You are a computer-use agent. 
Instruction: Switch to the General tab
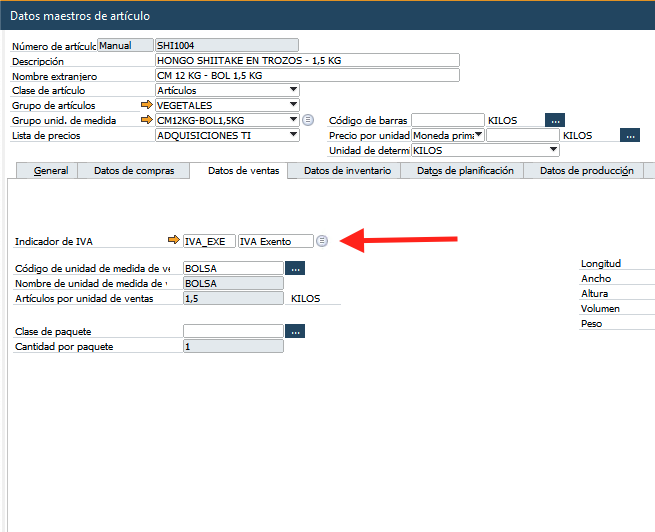51,171
